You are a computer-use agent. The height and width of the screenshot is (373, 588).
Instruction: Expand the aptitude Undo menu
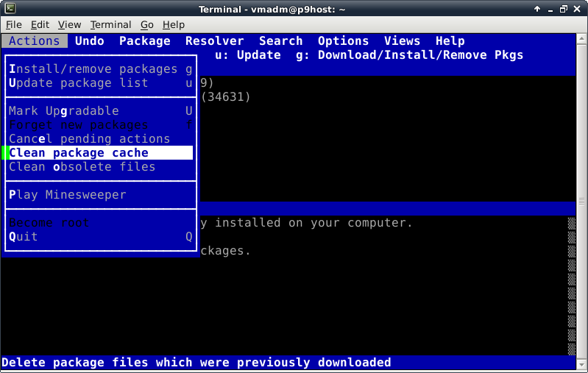(90, 41)
